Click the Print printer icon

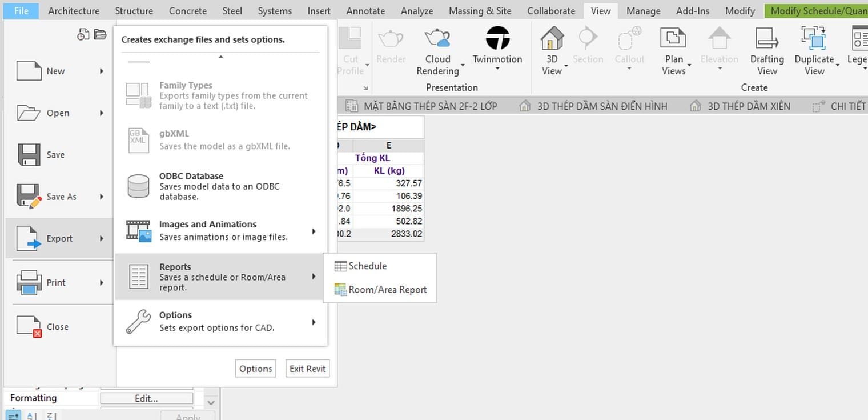coord(29,282)
